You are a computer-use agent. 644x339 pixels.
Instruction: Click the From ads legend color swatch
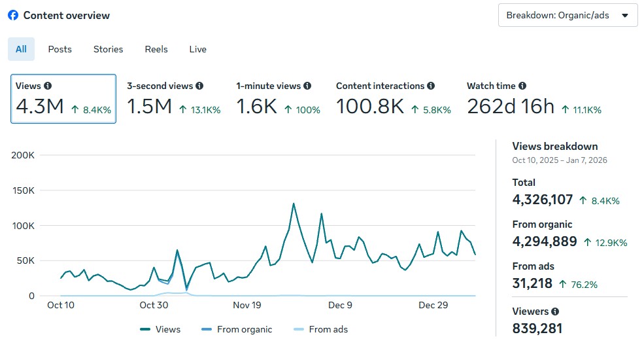point(299,329)
